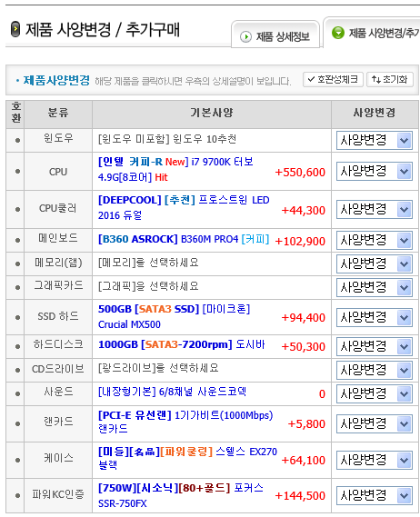Click the [메모리]를 선택하세요 placeholder text
This screenshot has width=420, height=517.
click(148, 263)
